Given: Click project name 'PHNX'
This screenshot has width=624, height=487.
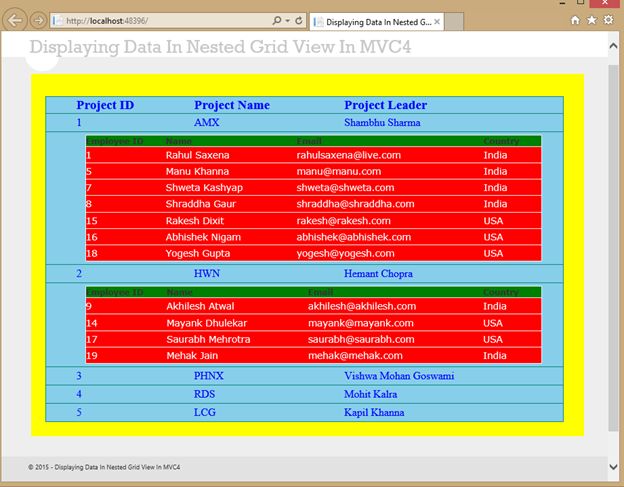Looking at the screenshot, I should 209,376.
